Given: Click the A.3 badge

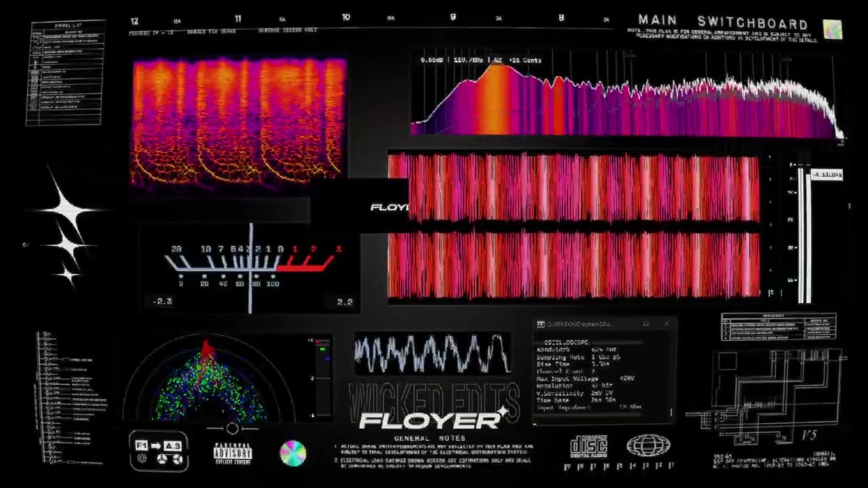Looking at the screenshot, I should pyautogui.click(x=172, y=445).
